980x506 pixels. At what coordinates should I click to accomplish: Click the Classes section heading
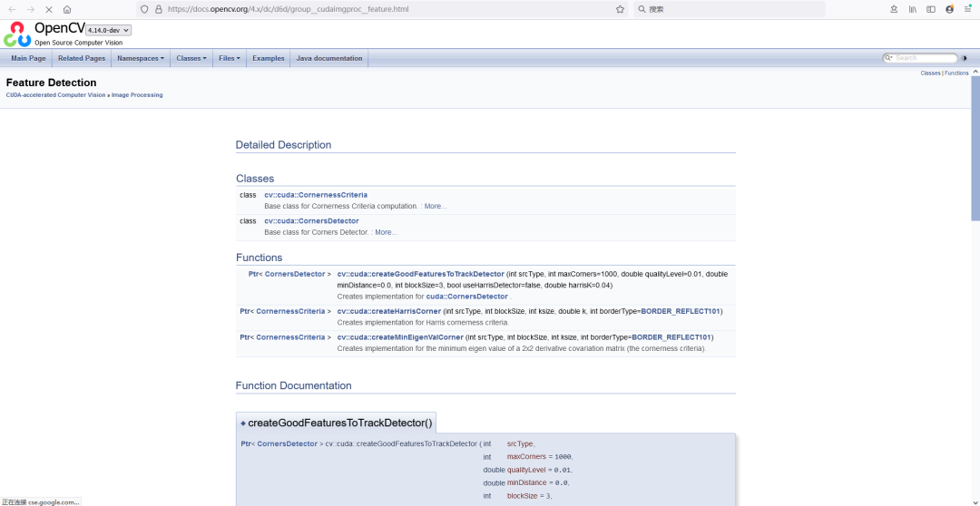pos(255,179)
